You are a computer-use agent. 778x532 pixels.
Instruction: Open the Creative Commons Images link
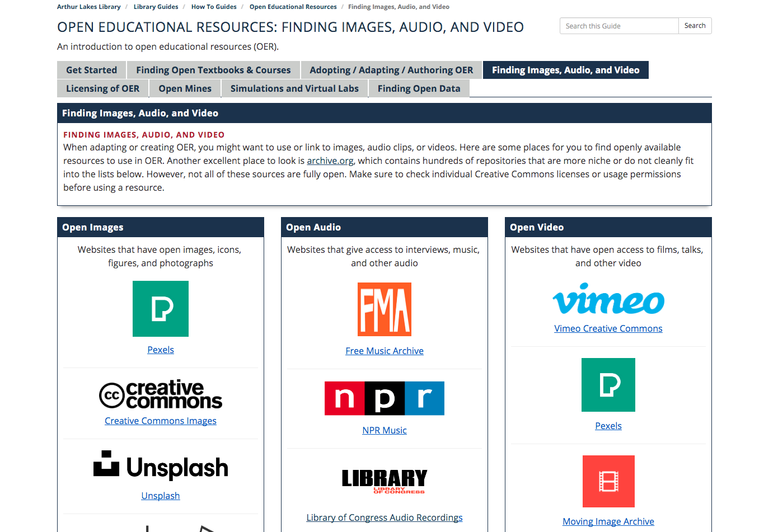click(x=161, y=421)
